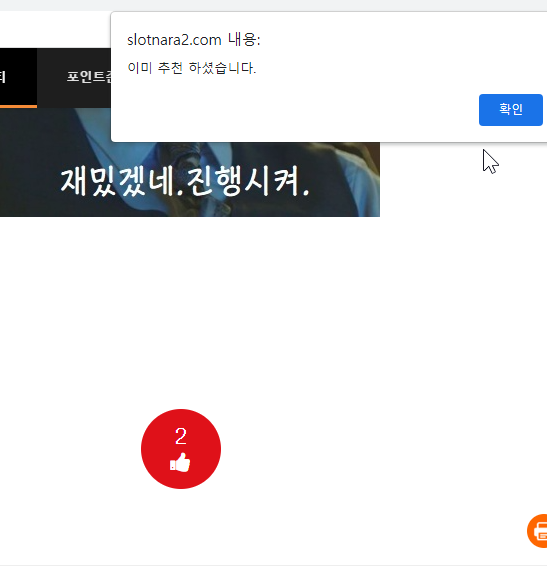Click the caption 재밌겠네.진행시켜.
The image size is (547, 570).
[x=185, y=181]
